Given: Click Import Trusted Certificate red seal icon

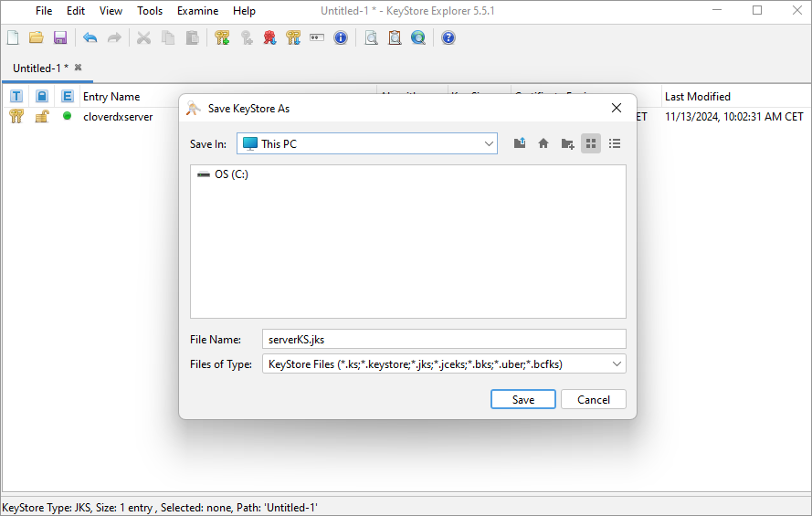Looking at the screenshot, I should coord(269,37).
